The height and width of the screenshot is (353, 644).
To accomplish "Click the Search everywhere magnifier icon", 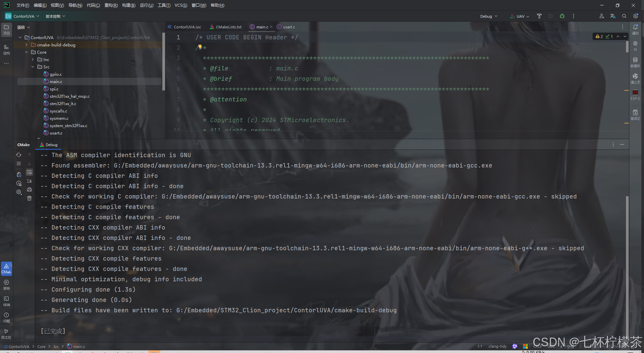I will point(624,16).
